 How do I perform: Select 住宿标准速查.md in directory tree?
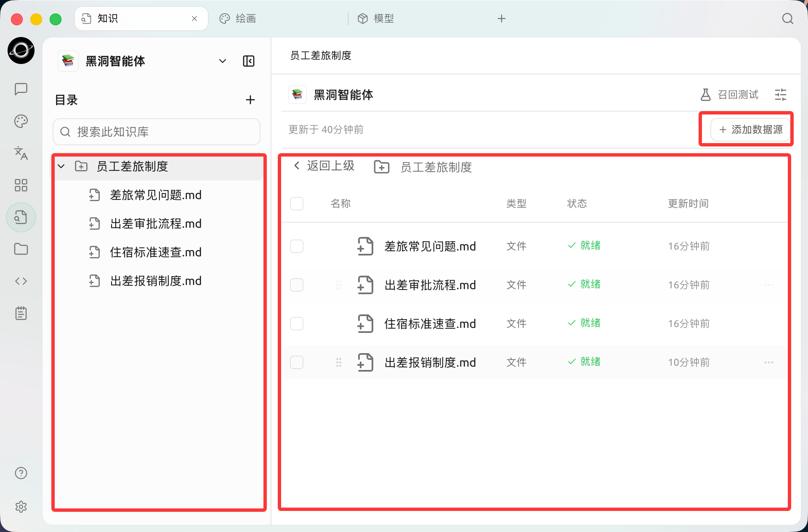tap(156, 252)
